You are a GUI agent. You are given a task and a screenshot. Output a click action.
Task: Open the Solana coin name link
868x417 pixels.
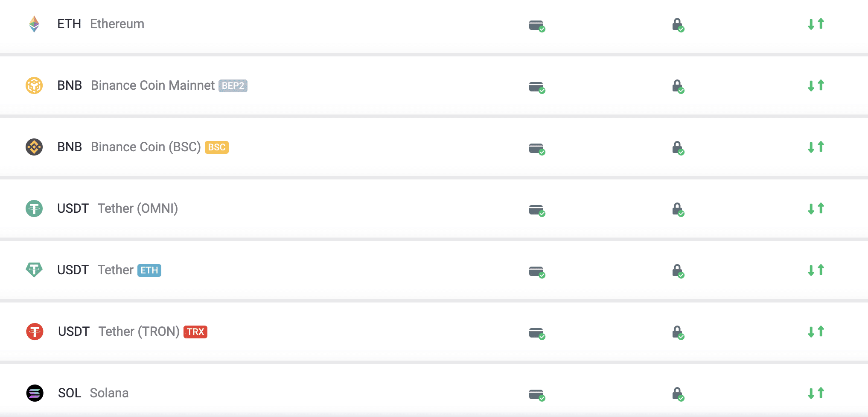coord(109,393)
